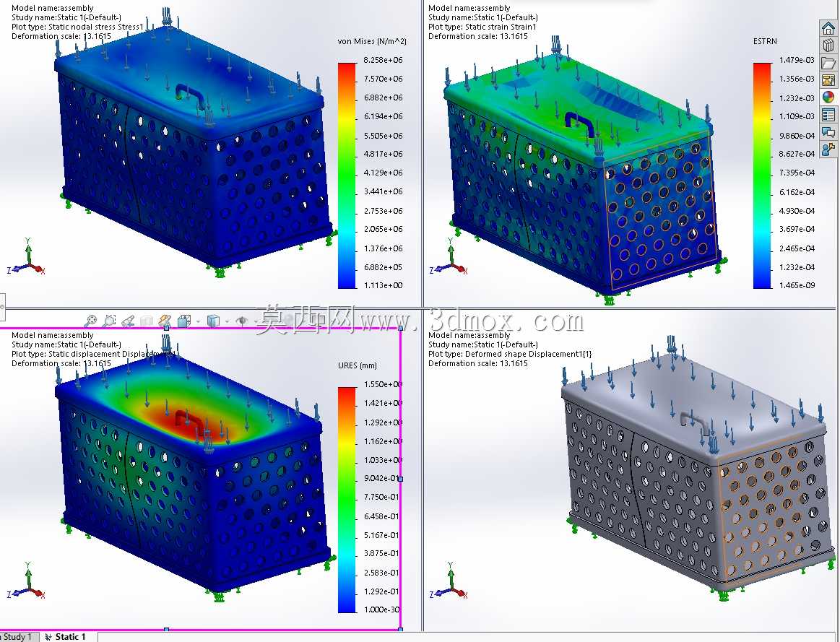Switch to the Static 1 tab
The height and width of the screenshot is (642, 840).
(67, 637)
